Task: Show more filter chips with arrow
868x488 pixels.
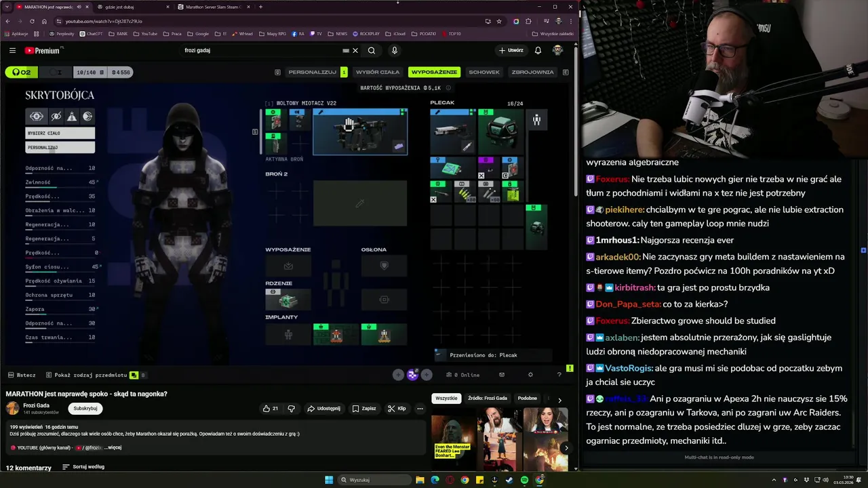Action: 559,399
